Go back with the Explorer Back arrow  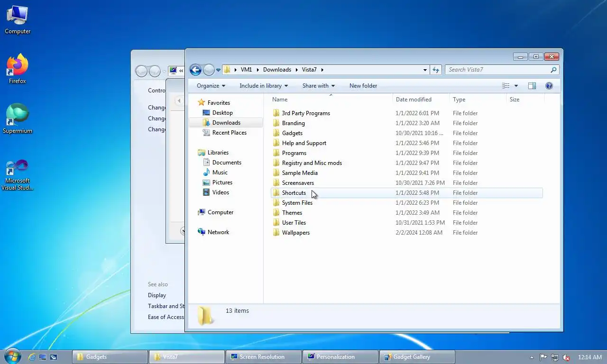coord(195,70)
